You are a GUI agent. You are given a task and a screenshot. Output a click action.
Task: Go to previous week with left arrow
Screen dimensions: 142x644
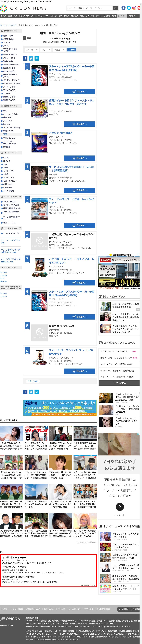[24, 38]
